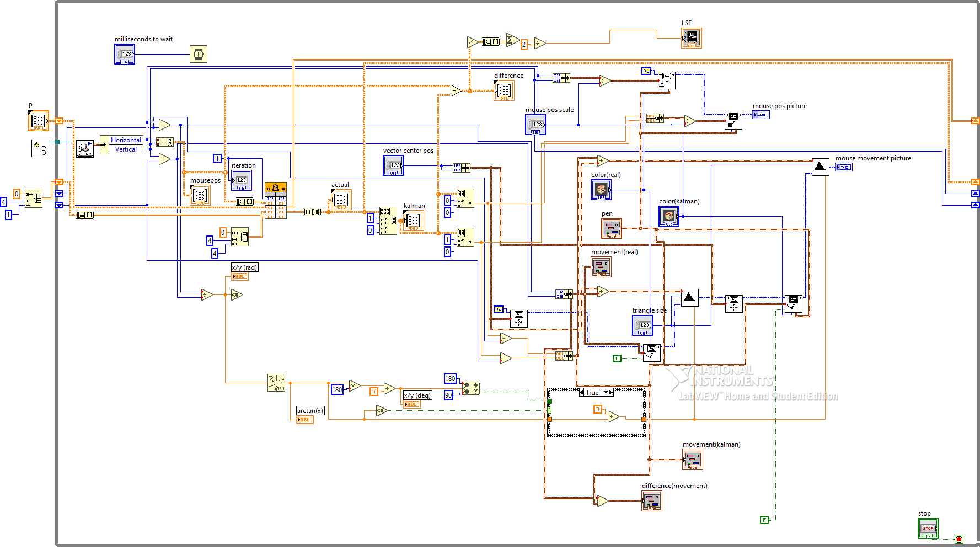Select the LSE waveform chart terminal
Viewport: 980px width, 547px height.
[x=692, y=38]
